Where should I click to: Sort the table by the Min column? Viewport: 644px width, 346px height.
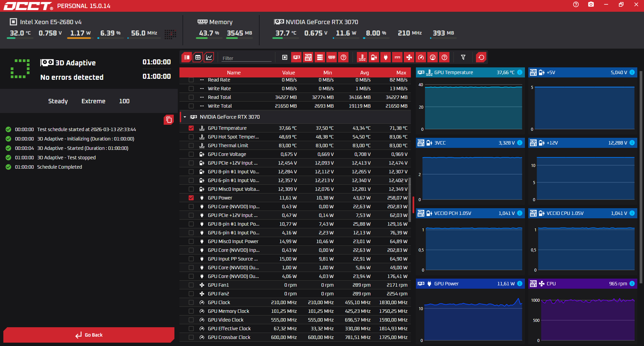coord(328,73)
